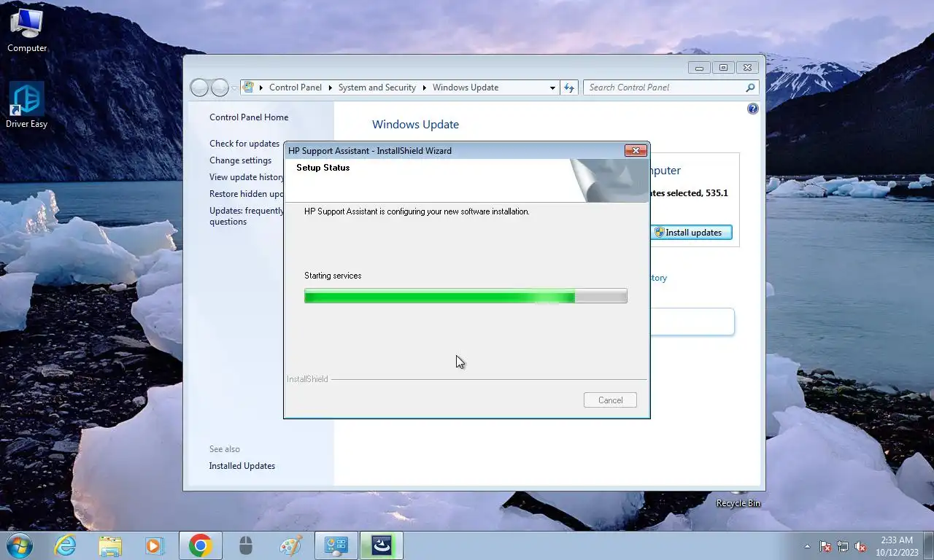Click the search magnifier icon
This screenshot has height=560, width=934.
pyautogui.click(x=750, y=87)
